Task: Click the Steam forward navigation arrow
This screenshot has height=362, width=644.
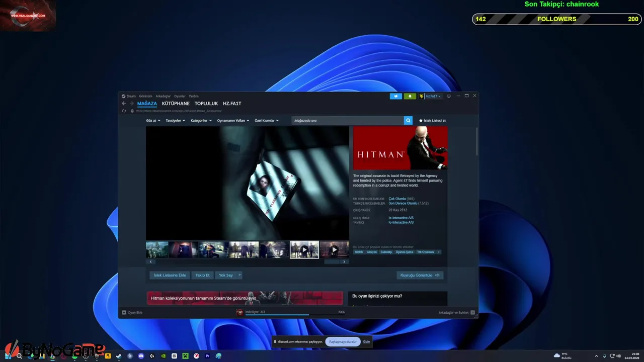Action: pyautogui.click(x=132, y=104)
